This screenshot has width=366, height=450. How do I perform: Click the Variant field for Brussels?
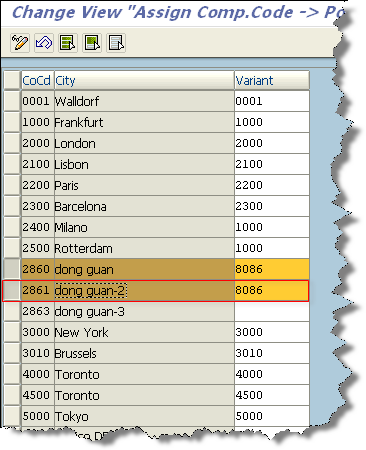(x=272, y=353)
